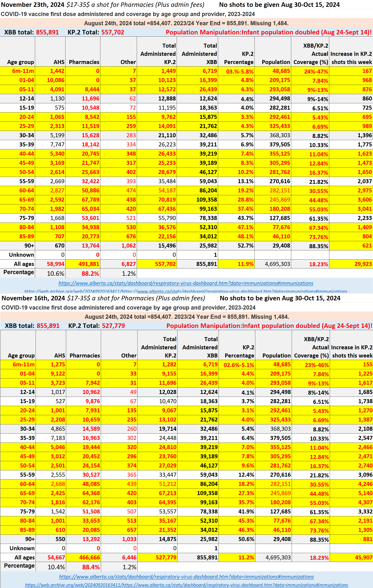
Task: Open alberta.ca dashboard link below November 16th table
Action: point(186,577)
